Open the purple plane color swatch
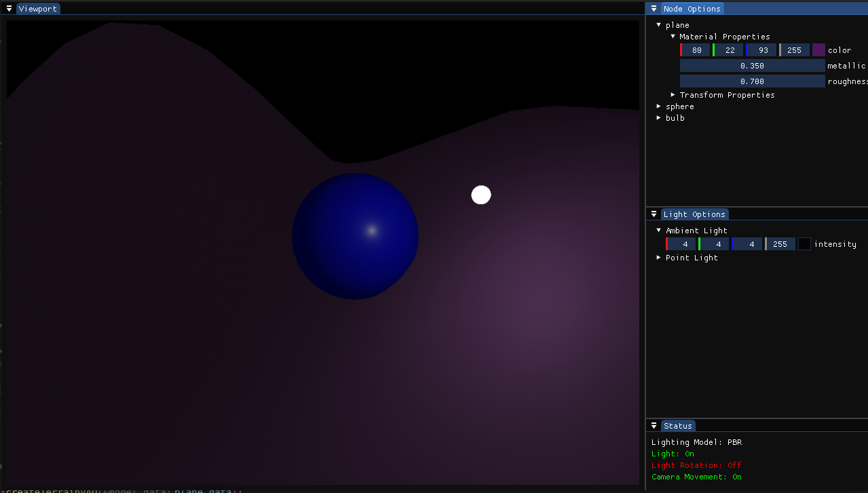The width and height of the screenshot is (868, 493). click(818, 50)
